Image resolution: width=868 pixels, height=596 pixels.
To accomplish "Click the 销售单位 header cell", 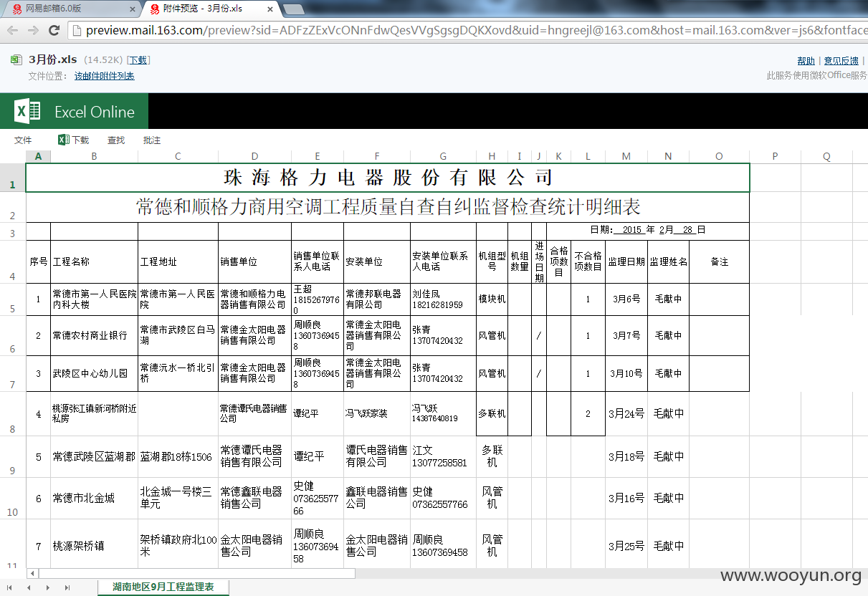I will 255,262.
